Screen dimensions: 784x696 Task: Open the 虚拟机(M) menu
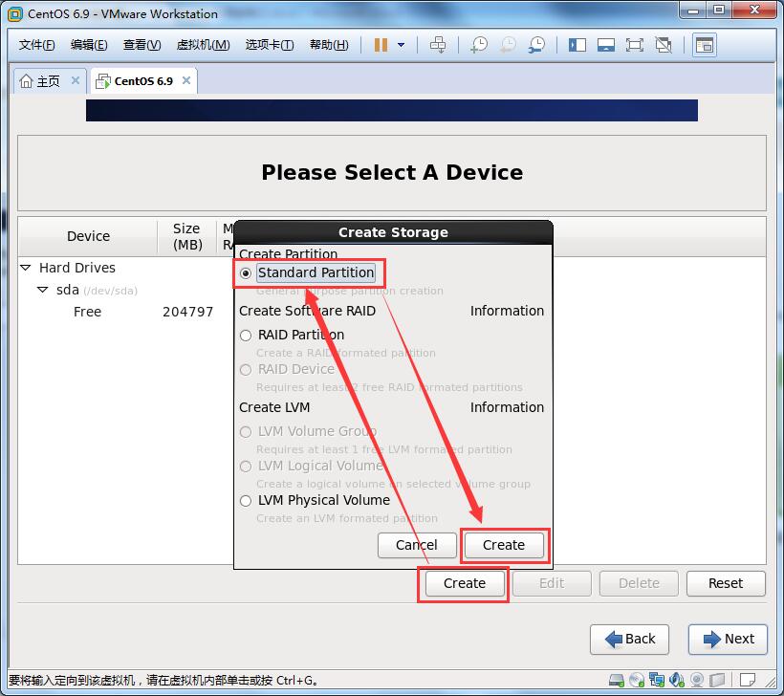coord(203,45)
